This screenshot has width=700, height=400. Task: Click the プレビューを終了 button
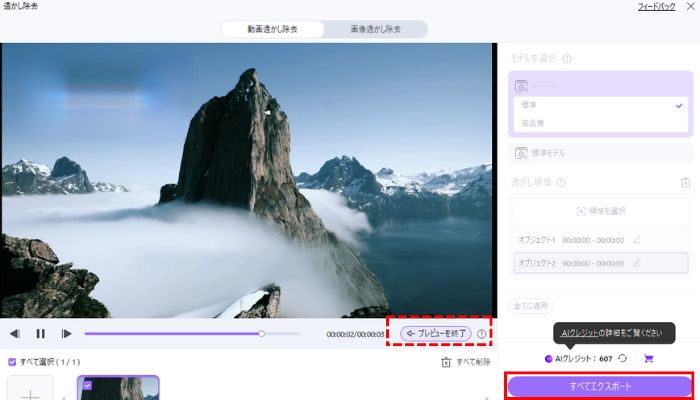436,333
